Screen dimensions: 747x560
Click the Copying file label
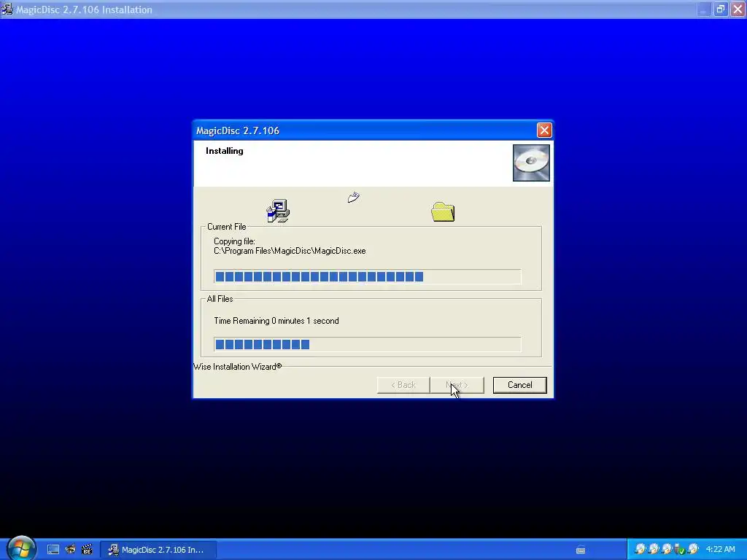(x=234, y=241)
